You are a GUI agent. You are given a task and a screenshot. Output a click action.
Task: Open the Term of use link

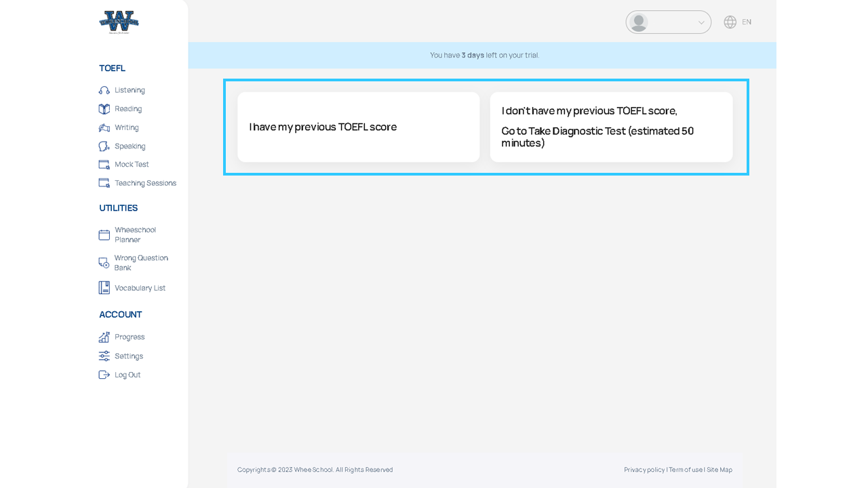[x=686, y=470]
